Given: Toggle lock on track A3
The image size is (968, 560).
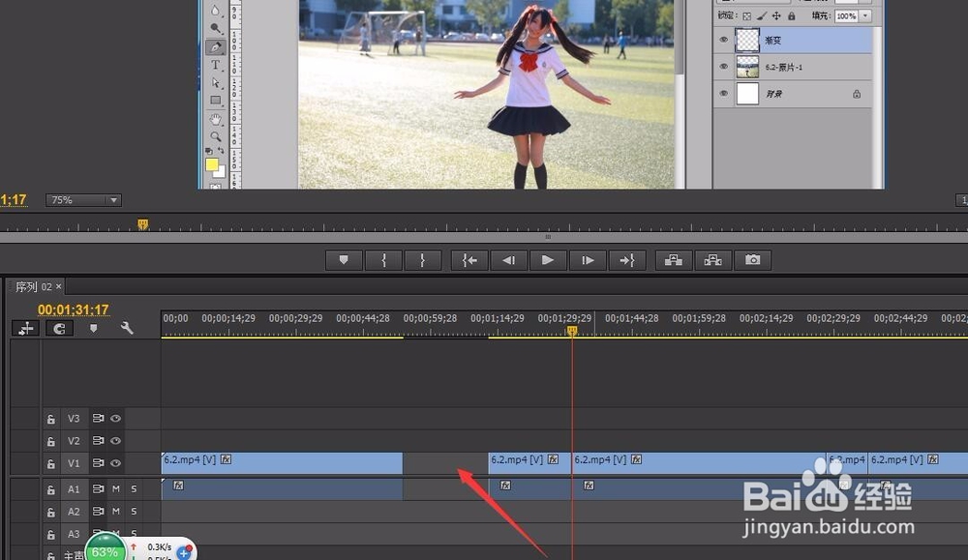Looking at the screenshot, I should coord(50,535).
